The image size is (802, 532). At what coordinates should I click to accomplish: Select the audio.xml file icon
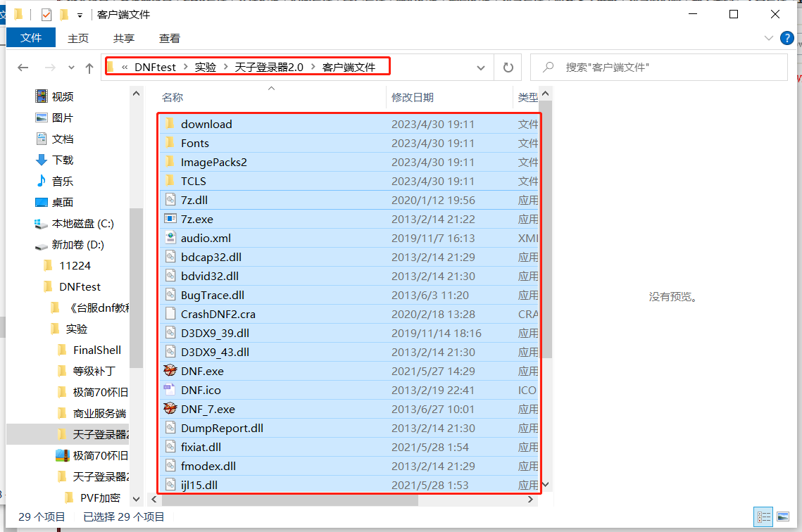coord(170,238)
